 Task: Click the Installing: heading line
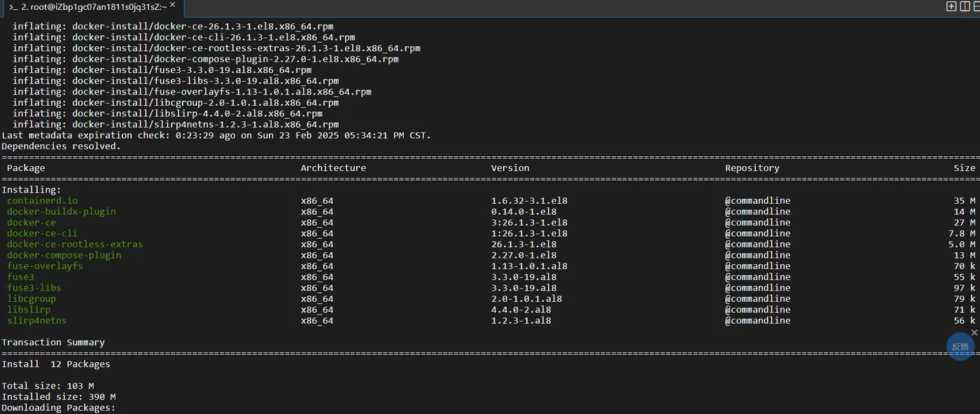click(x=31, y=190)
